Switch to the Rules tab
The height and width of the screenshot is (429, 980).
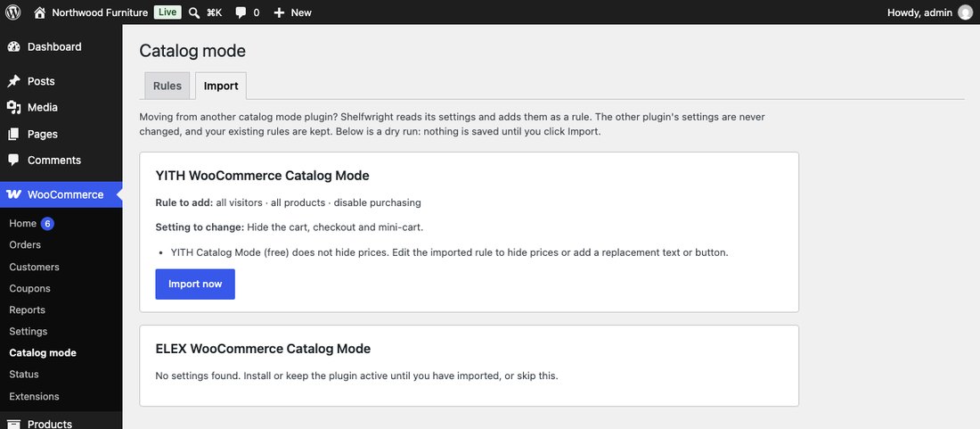click(x=167, y=86)
